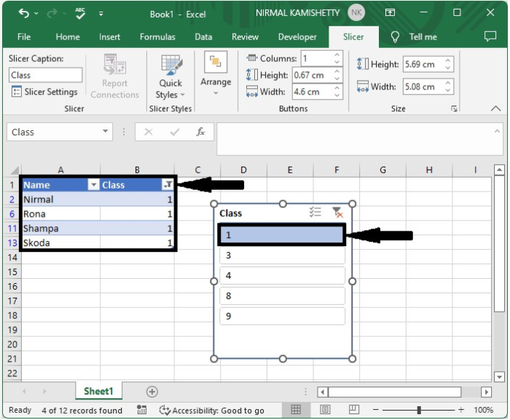Image resolution: width=510 pixels, height=420 pixels.
Task: Decrease button Height 0.67 cm
Action: pos(337,79)
